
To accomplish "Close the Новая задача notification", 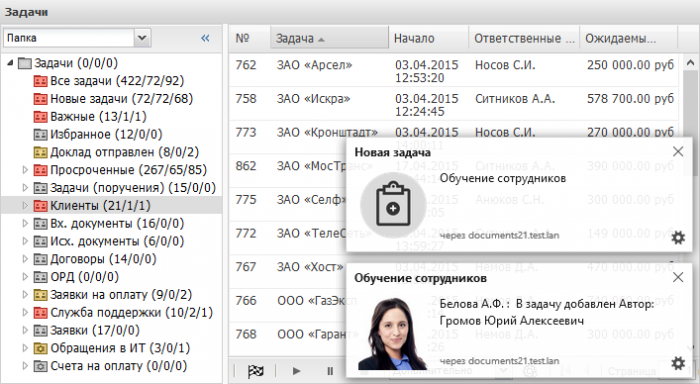I will coord(678,152).
